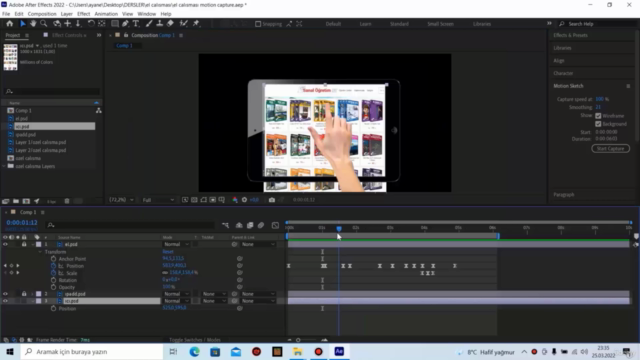Toggle the Snapping checkbox

(258, 24)
